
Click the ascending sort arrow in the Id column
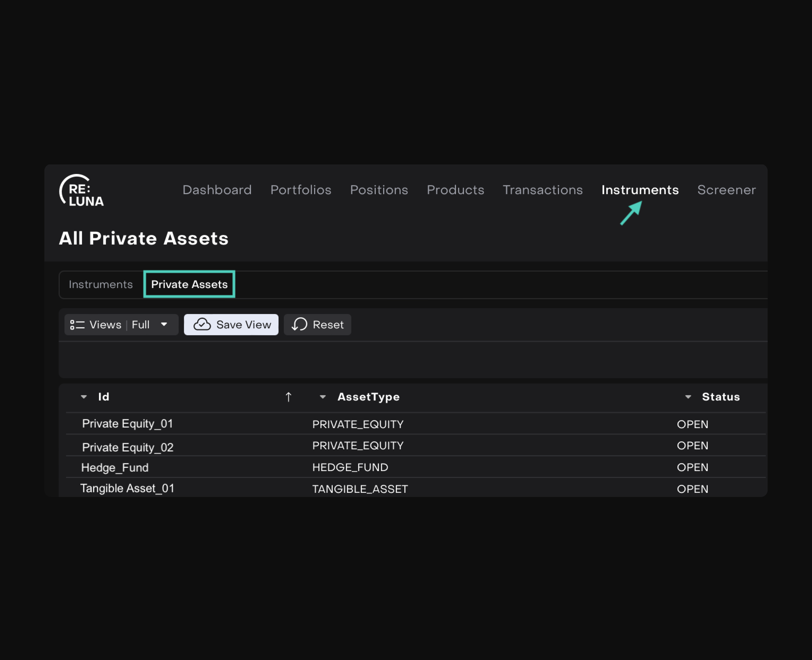point(288,397)
